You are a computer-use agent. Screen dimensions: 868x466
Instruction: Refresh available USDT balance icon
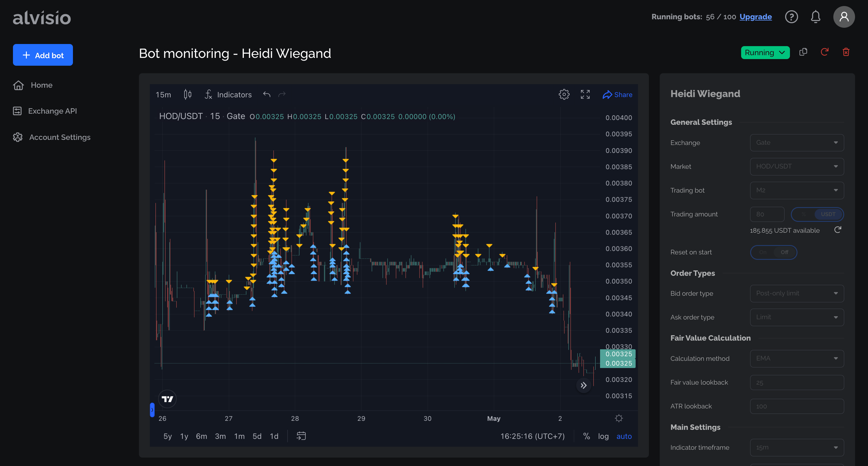(838, 230)
